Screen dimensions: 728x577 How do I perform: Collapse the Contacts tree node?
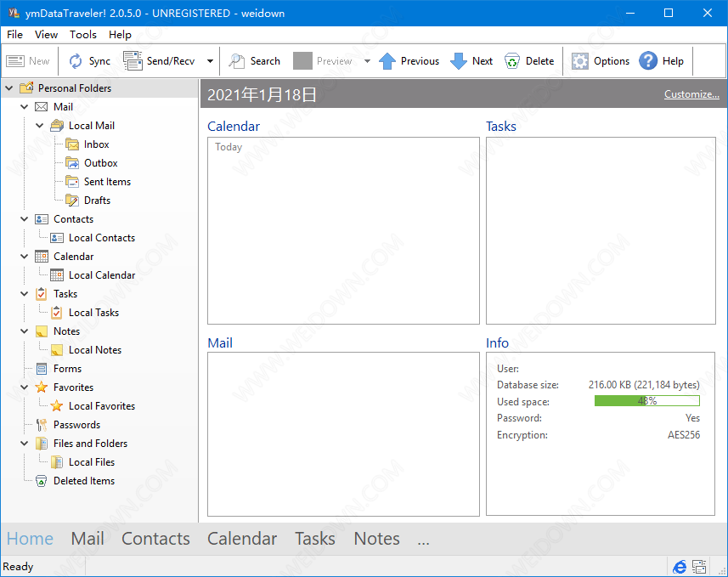click(x=25, y=218)
